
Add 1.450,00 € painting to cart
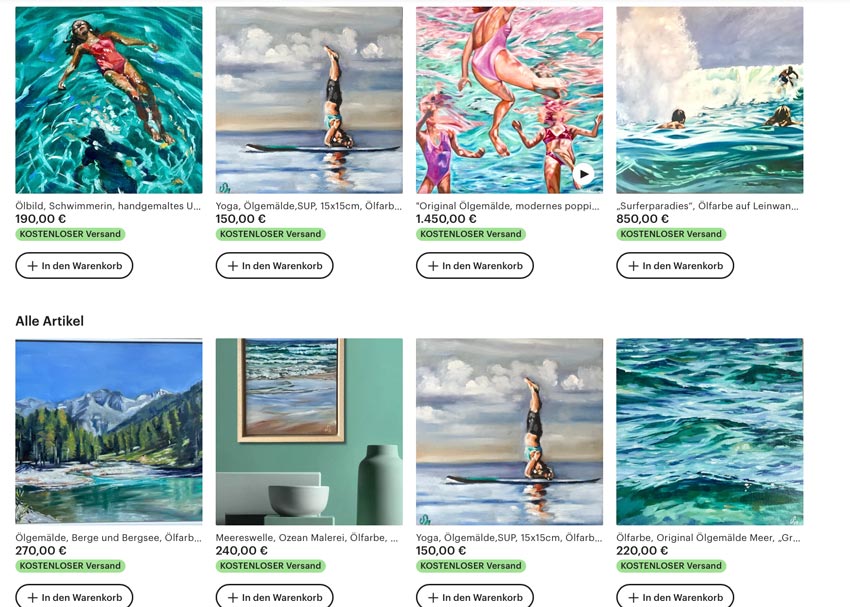[x=475, y=266]
